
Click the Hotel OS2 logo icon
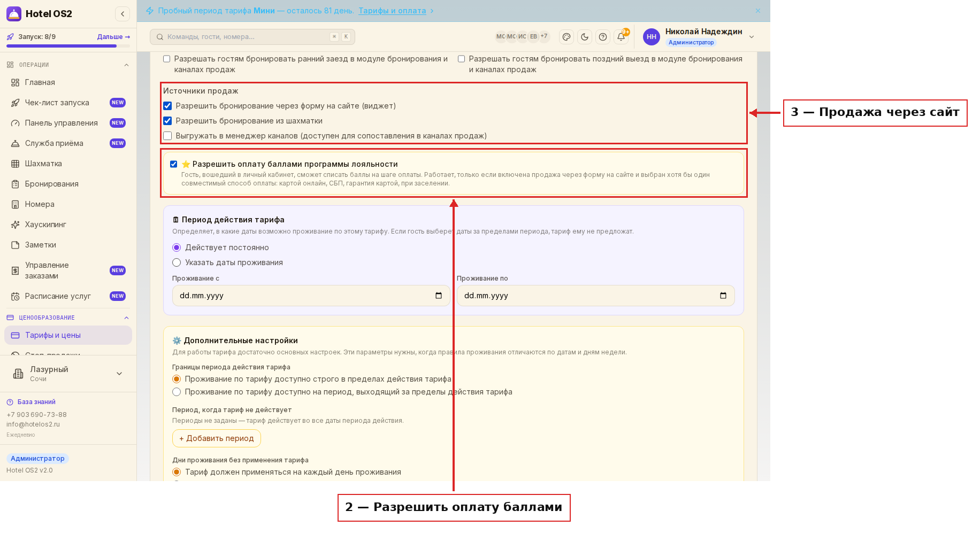tap(14, 14)
